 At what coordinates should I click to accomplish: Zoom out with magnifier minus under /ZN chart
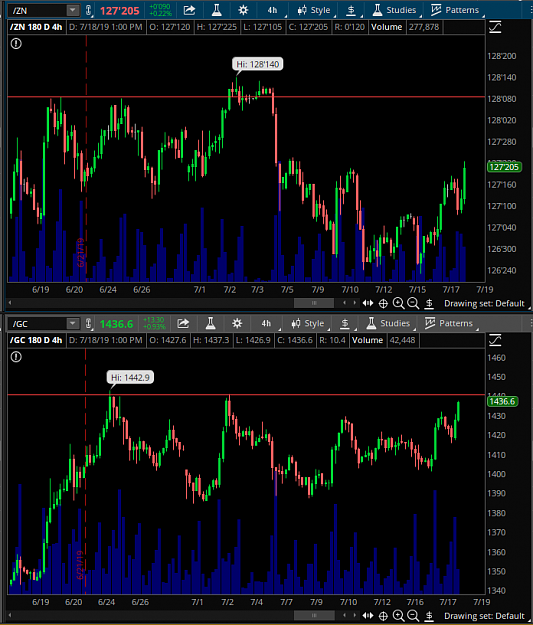point(413,303)
